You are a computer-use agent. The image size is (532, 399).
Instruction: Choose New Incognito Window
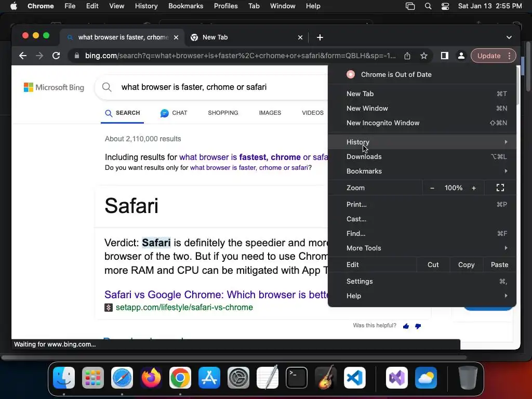[422, 123]
